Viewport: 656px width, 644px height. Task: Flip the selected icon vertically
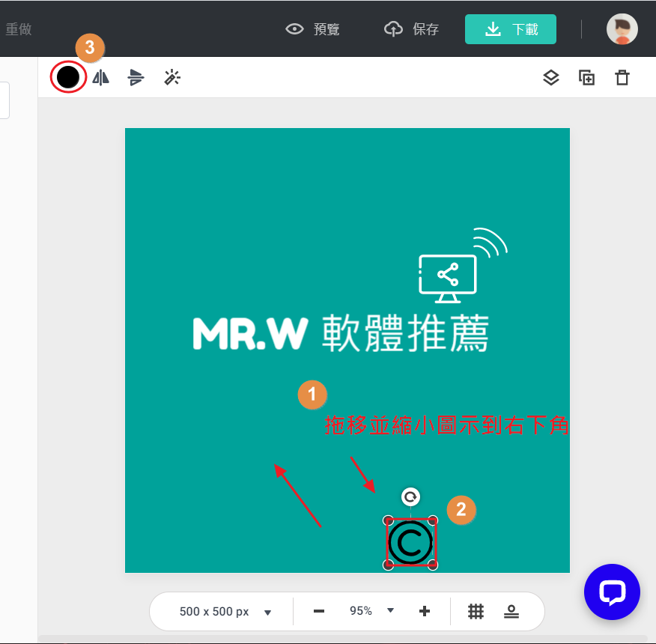point(136,78)
